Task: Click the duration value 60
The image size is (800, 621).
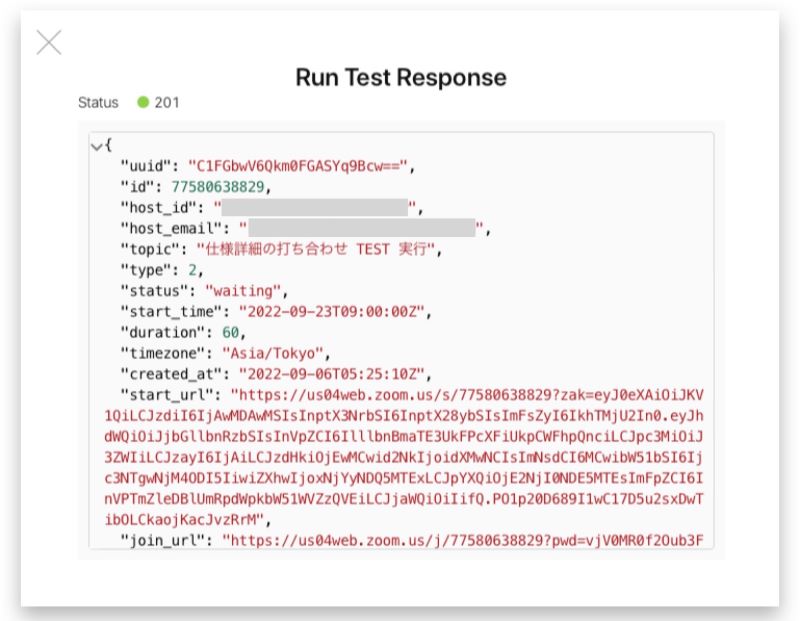Action: click(x=230, y=333)
